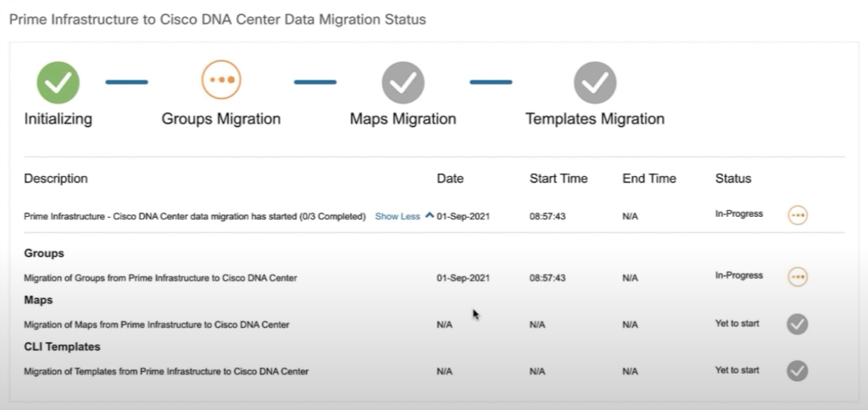
Task: Collapse details using the Show Less link
Action: pyautogui.click(x=398, y=217)
